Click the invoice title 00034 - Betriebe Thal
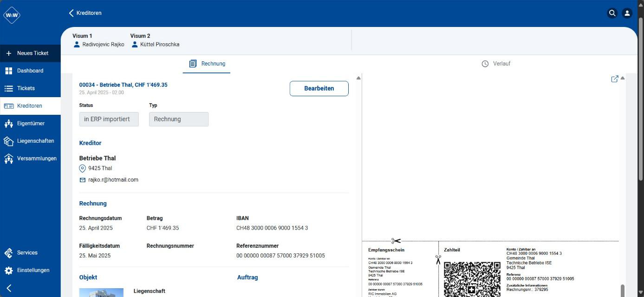The image size is (644, 297). point(123,85)
